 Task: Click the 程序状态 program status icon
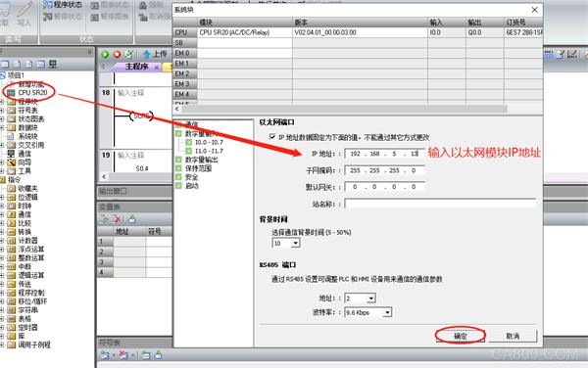point(47,5)
